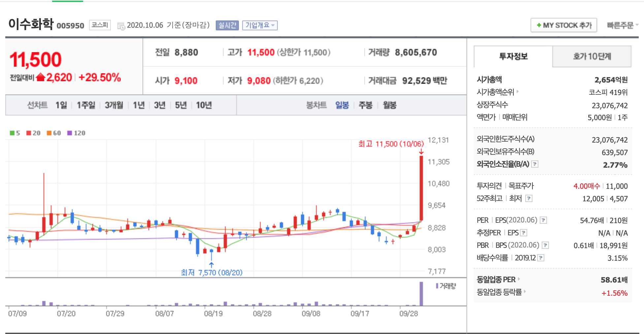Click the 최고 11,500 (10/06) marker label
This screenshot has width=644, height=334.
pos(391,144)
